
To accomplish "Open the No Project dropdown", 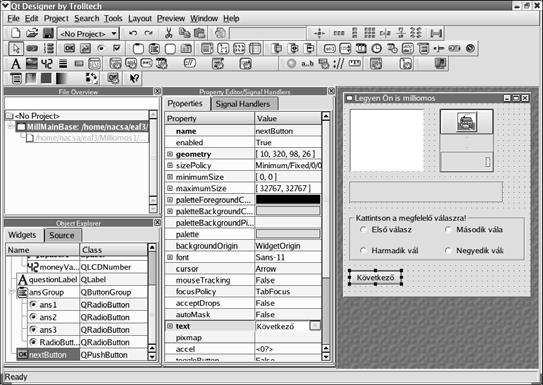I will point(88,34).
